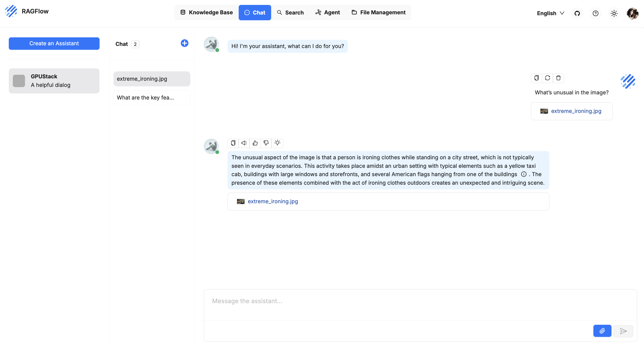
Task: Play the answer with read-aloud speaker icon
Action: coord(244,143)
